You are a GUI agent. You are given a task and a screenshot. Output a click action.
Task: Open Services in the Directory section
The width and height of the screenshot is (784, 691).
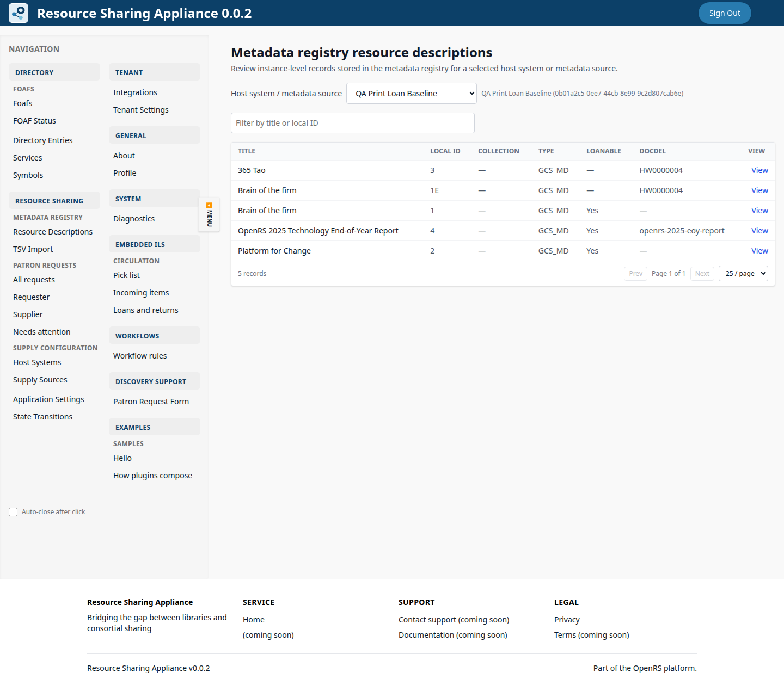[x=28, y=158]
